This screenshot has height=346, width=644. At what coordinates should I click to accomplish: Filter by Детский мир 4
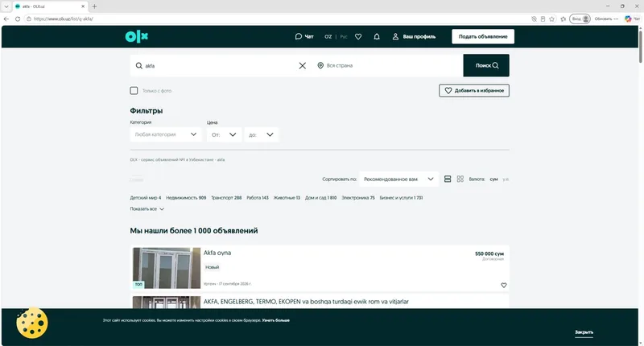click(146, 198)
